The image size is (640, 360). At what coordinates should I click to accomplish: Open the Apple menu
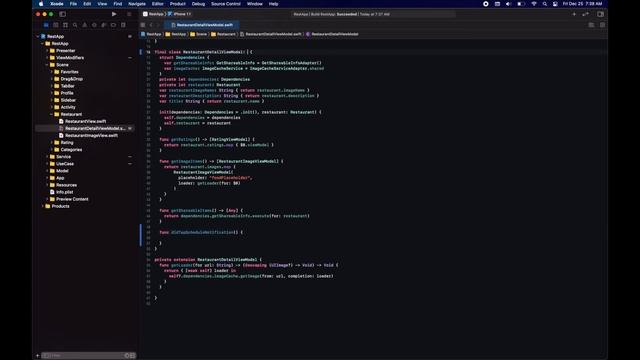coord(41,4)
